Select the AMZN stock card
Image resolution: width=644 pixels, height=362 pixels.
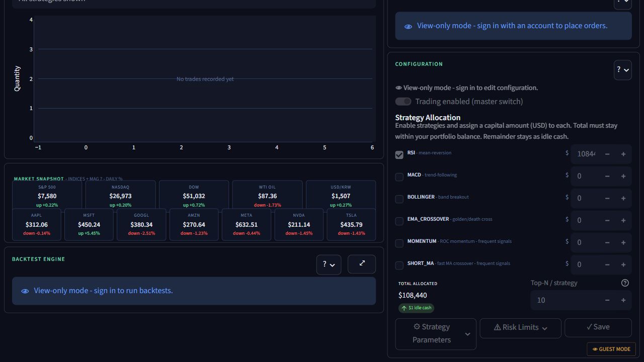(x=194, y=224)
